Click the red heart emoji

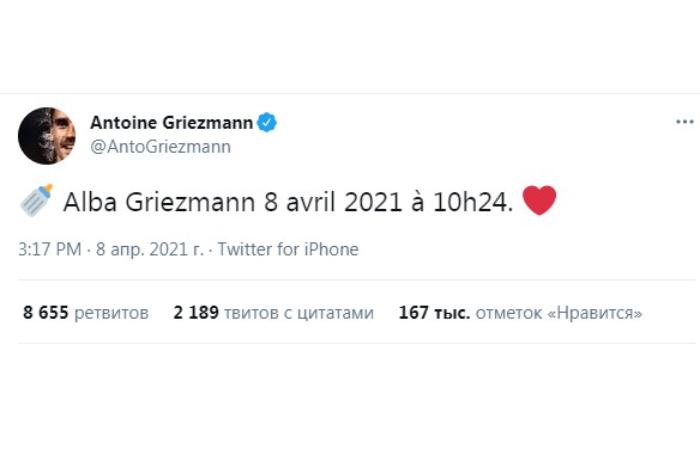tap(539, 200)
